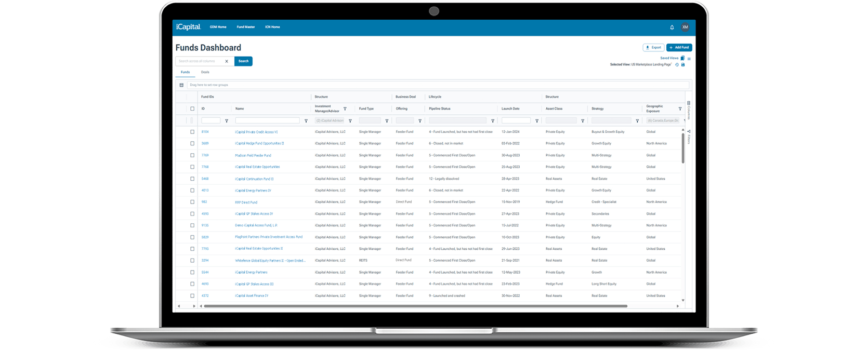Open the Geographic Exposure header filter
The image size is (868, 351).
(680, 109)
